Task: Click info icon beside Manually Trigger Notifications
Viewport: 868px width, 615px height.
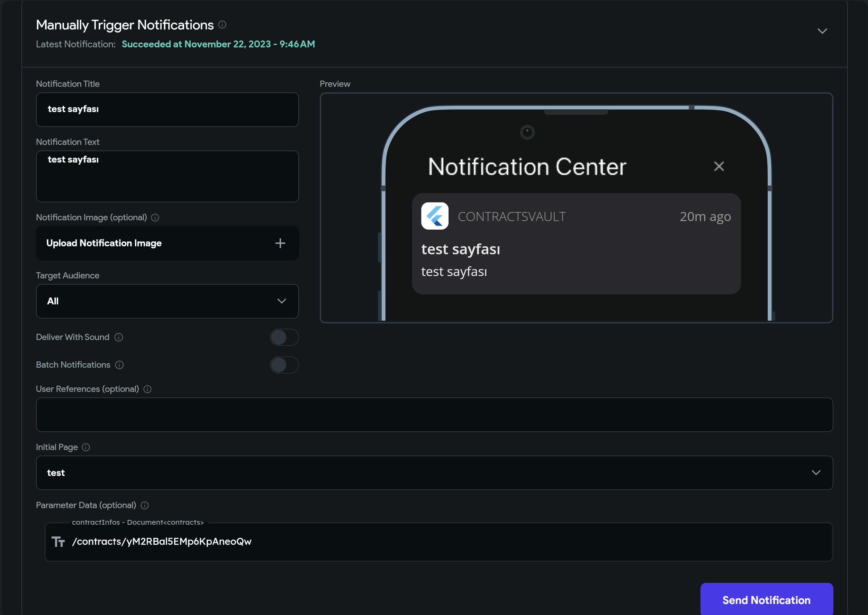Action: coord(223,25)
